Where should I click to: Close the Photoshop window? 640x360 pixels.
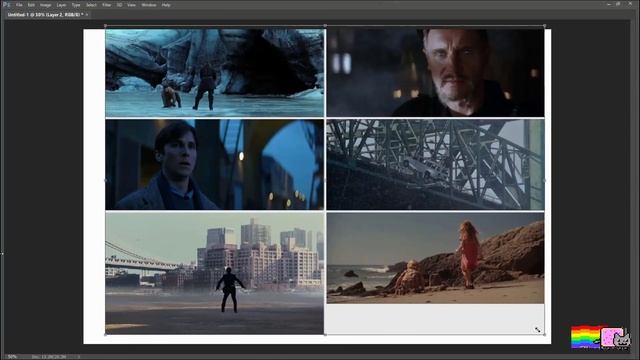tap(631, 4)
